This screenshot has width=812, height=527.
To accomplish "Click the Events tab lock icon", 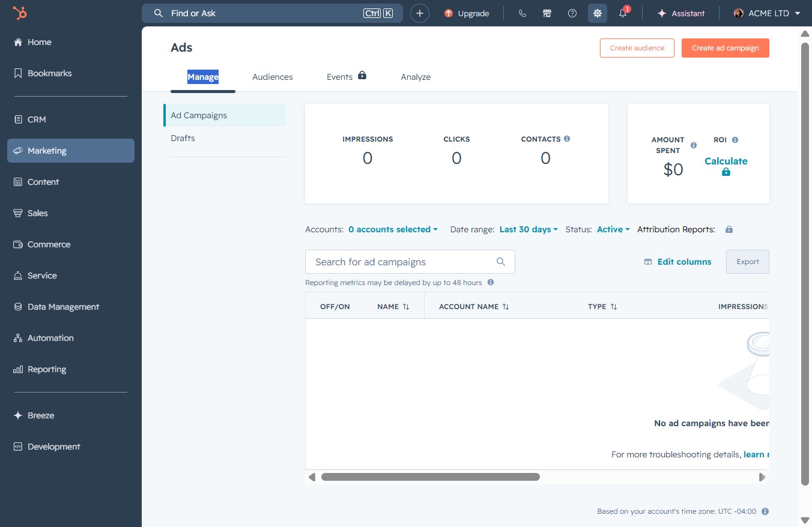I will (x=362, y=76).
